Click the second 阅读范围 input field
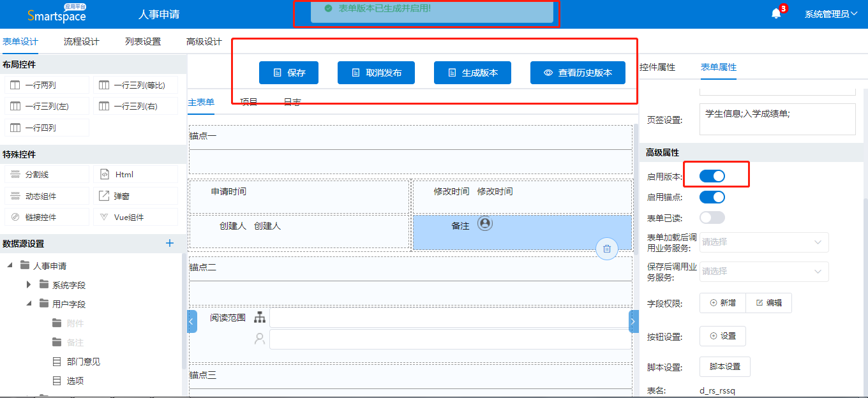This screenshot has height=398, width=868. click(x=451, y=339)
